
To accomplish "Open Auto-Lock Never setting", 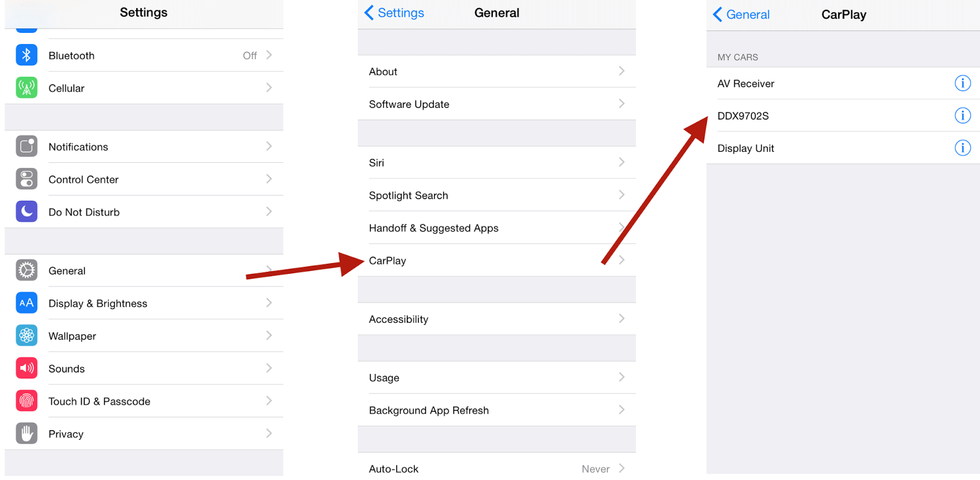I will click(x=596, y=469).
